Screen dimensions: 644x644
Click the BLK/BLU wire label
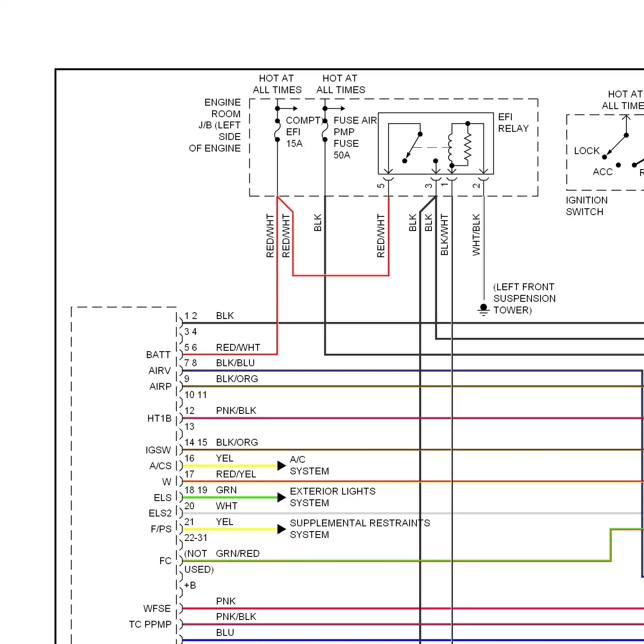235,363
